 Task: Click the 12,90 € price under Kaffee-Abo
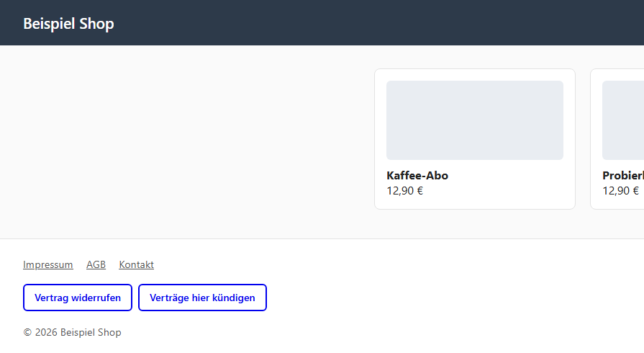[404, 191]
